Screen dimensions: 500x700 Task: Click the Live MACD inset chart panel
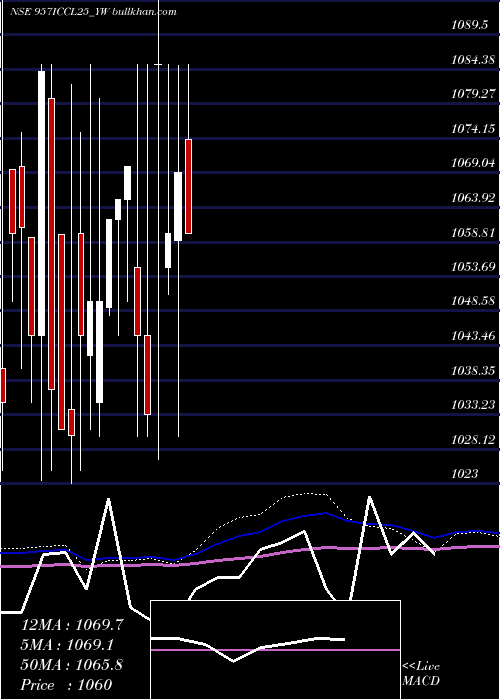point(275,650)
